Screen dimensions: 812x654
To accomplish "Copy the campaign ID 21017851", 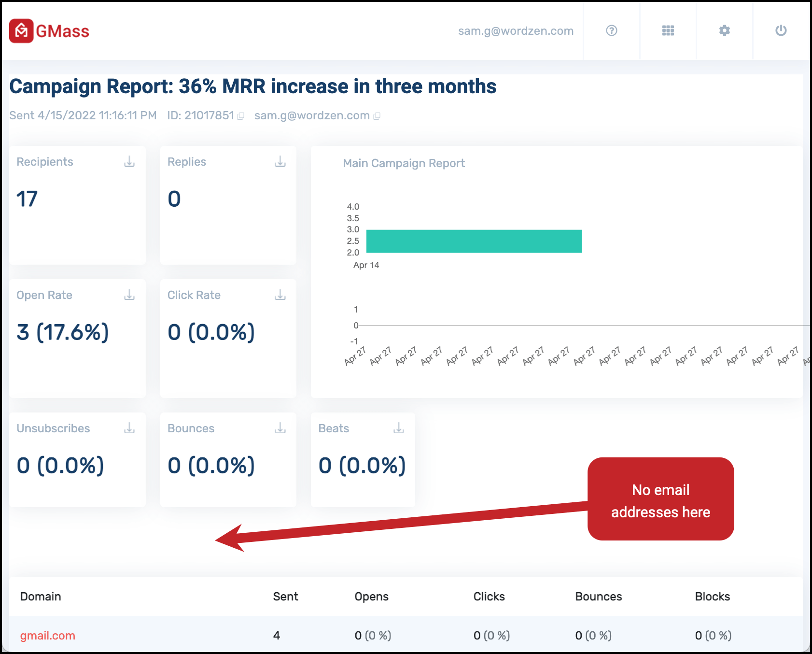I will [x=241, y=116].
